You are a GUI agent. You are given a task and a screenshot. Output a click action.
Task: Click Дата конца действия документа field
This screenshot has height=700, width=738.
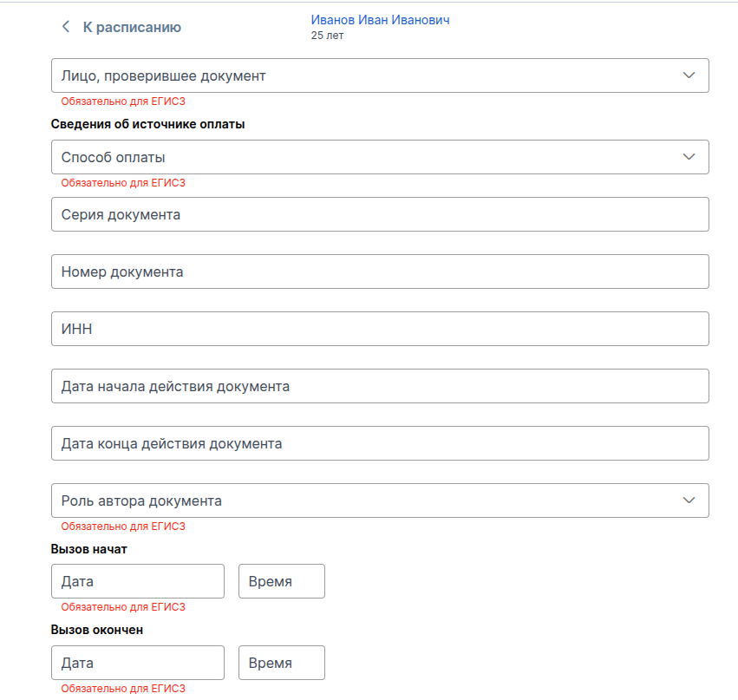click(380, 443)
